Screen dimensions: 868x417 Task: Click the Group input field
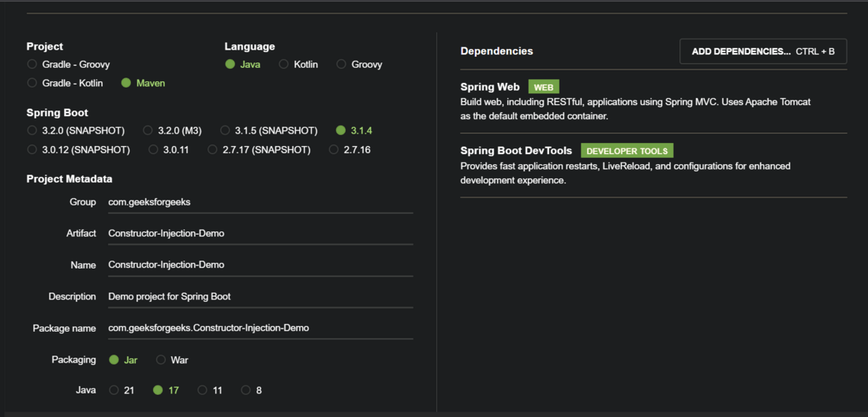[260, 202]
